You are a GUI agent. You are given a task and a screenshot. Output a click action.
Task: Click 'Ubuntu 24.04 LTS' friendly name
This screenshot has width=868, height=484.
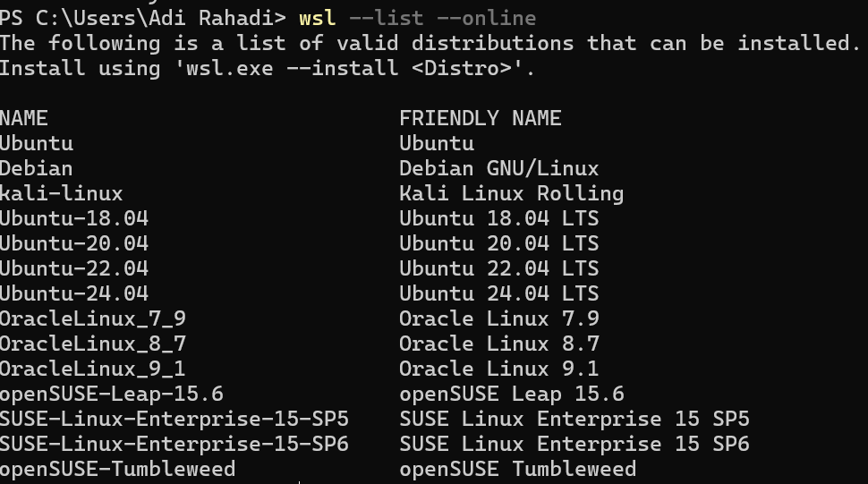[x=498, y=293]
